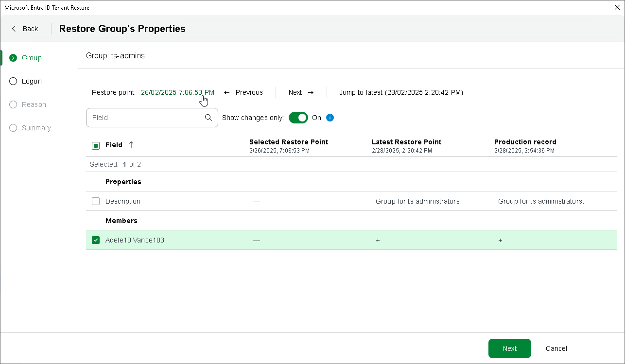Click the Logon step circle icon
Image resolution: width=625 pixels, height=364 pixels.
(13, 81)
